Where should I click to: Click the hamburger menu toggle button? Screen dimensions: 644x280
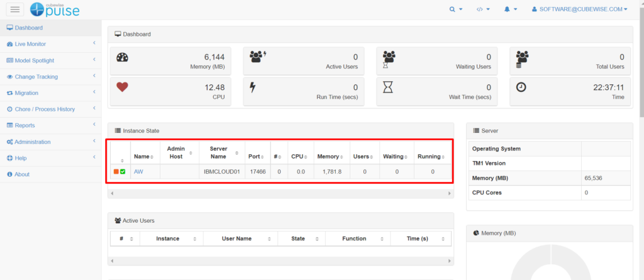14,9
